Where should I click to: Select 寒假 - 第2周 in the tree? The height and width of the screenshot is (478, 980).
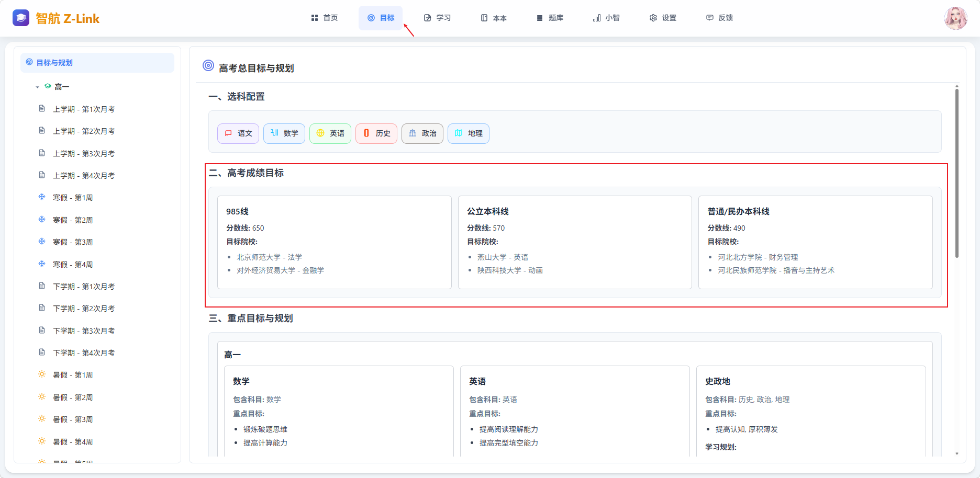73,220
